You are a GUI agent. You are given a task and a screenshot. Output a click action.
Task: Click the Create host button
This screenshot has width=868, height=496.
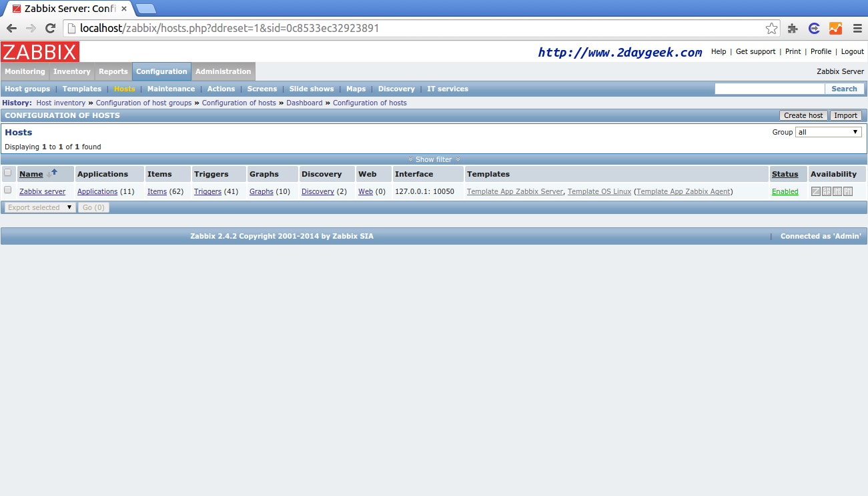[804, 115]
